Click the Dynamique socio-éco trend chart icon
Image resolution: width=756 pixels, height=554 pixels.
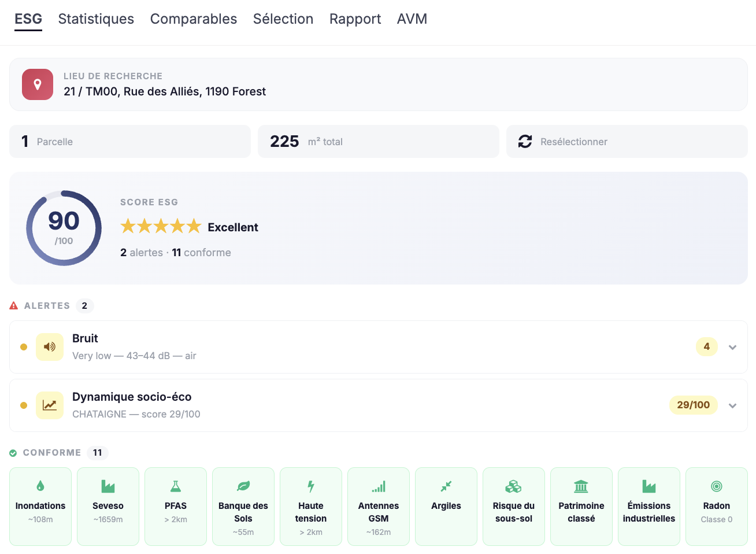[50, 405]
